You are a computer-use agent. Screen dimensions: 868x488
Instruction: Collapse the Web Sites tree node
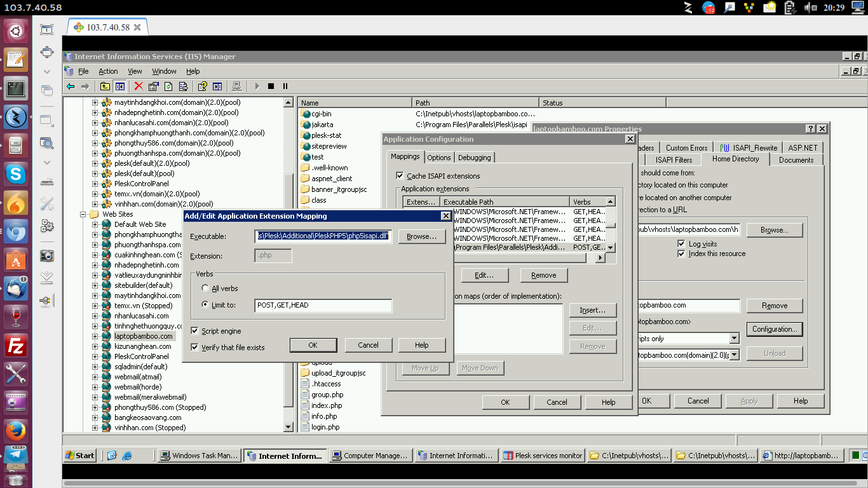[x=83, y=214]
